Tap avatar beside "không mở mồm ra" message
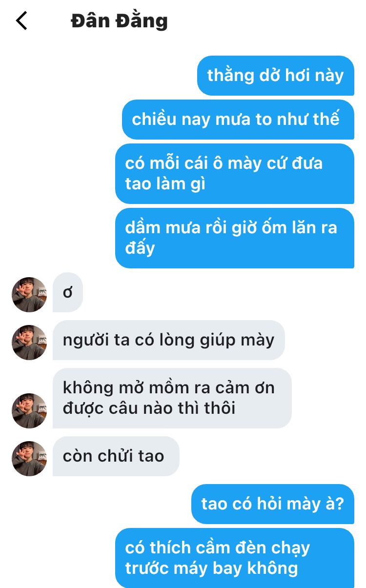The height and width of the screenshot is (588, 366). (29, 411)
